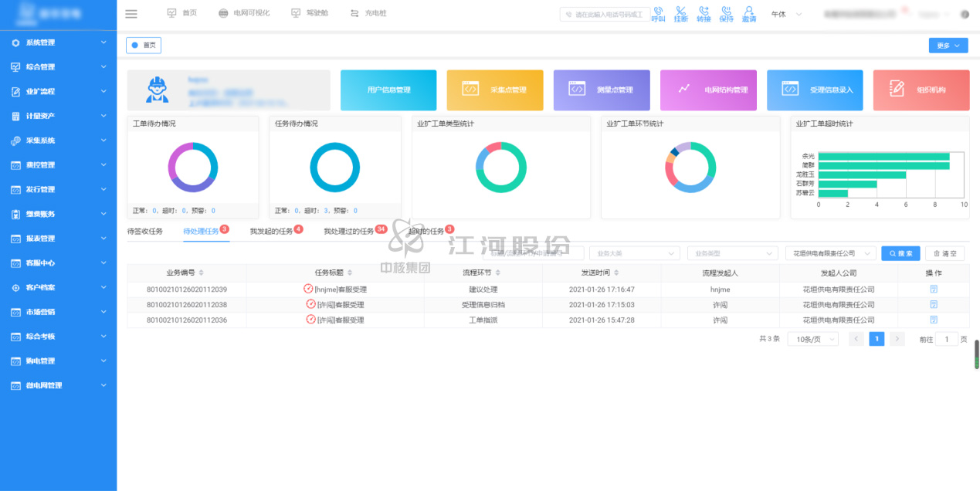Open the 10条/页 page size dropdown
This screenshot has width=980, height=491.
pos(812,339)
